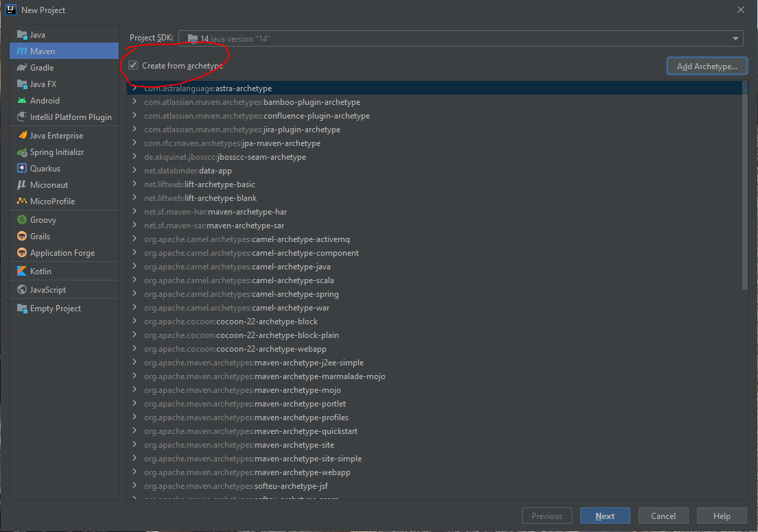Select the jira-plugin-archetype row
Image resolution: width=758 pixels, height=532 pixels.
[438, 130]
